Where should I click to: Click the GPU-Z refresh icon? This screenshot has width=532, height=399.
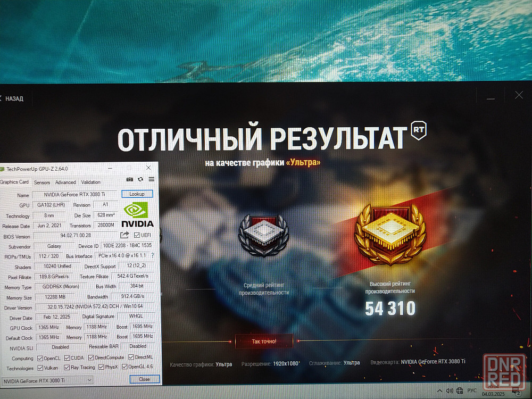[140, 179]
